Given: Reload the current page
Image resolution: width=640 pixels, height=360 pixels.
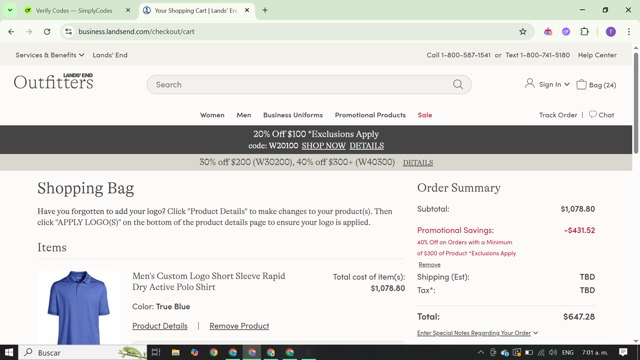Looking at the screenshot, I should coord(47,31).
